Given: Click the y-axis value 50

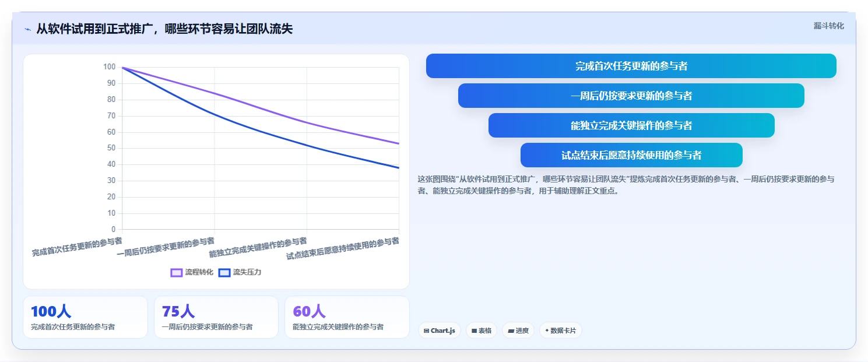Looking at the screenshot, I should pos(111,148).
